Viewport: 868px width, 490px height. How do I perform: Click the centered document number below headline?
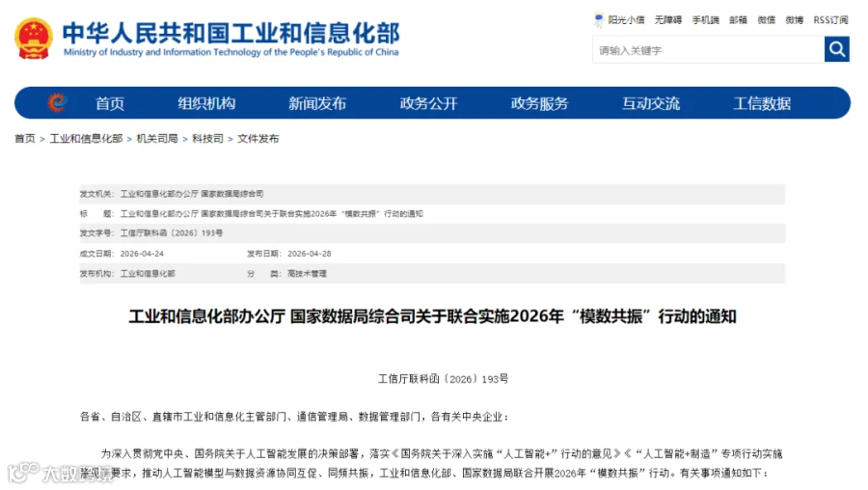443,379
